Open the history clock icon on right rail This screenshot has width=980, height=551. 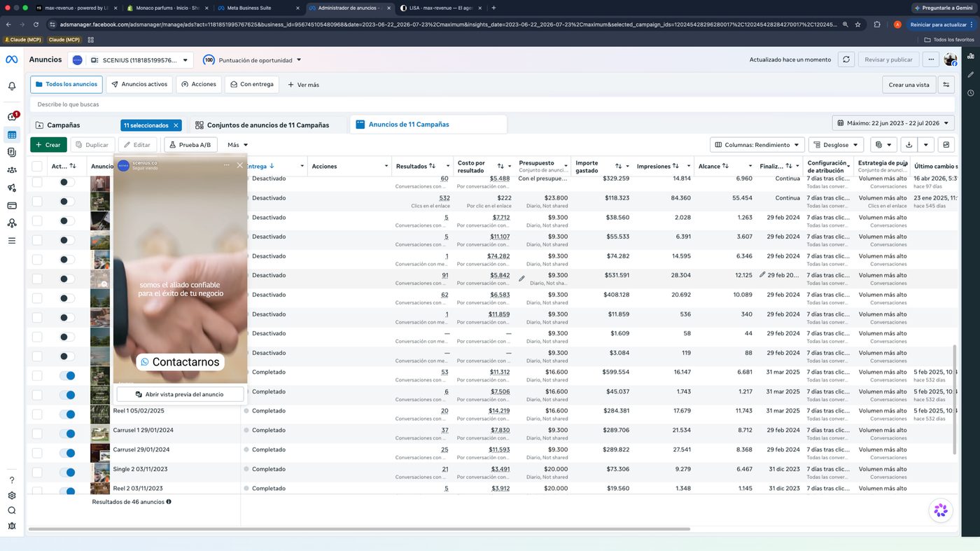point(970,93)
